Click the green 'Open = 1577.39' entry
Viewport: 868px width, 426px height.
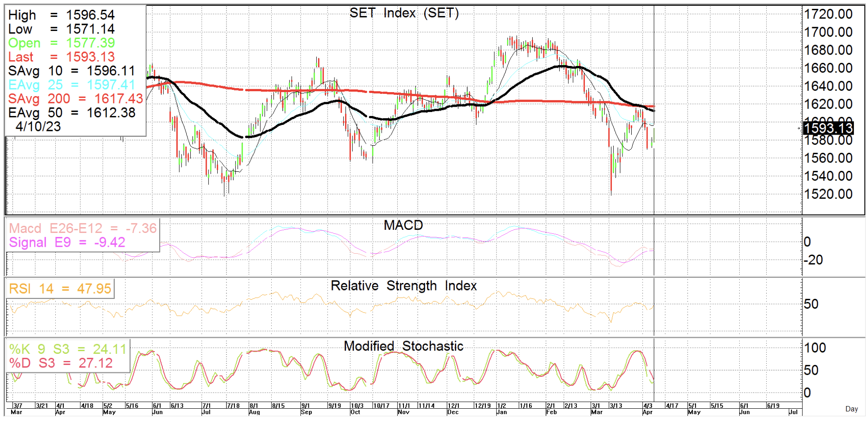click(x=61, y=43)
